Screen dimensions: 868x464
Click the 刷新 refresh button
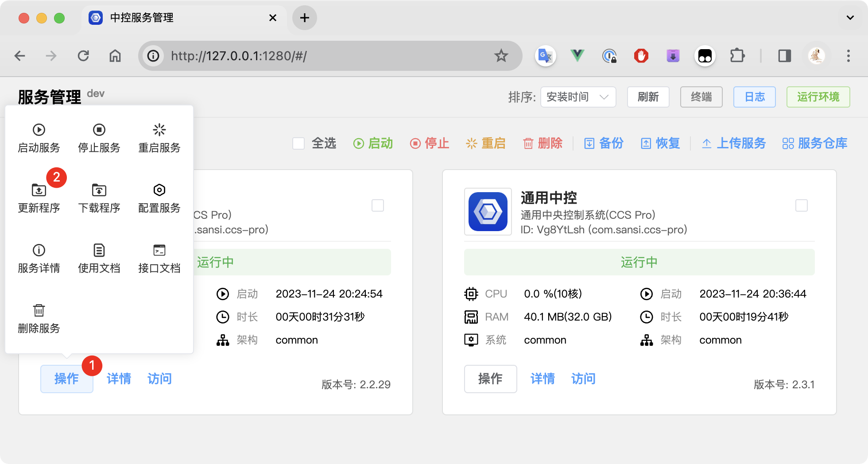pyautogui.click(x=648, y=97)
